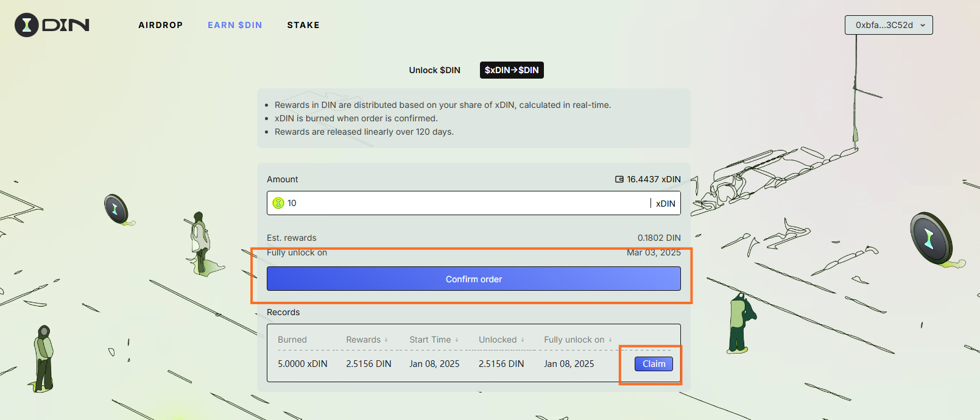Click the DIN hourglass logo icon

pos(27,25)
